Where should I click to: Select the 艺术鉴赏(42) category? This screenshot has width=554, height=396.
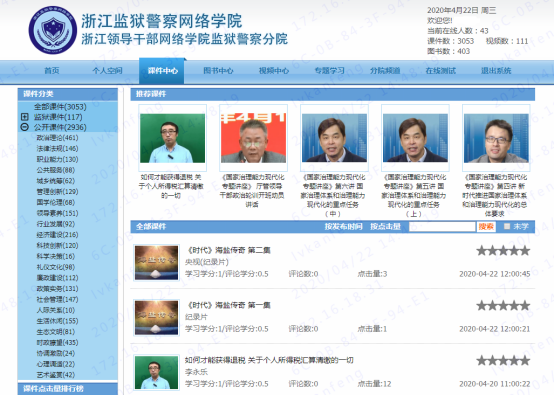point(55,375)
